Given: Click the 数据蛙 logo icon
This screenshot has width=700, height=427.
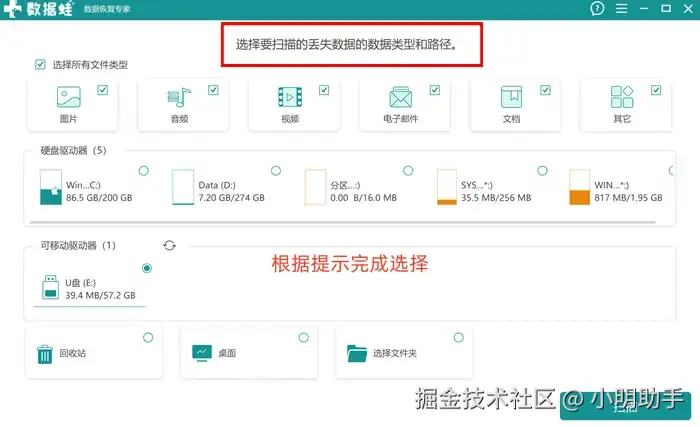Looking at the screenshot, I should click(12, 8).
